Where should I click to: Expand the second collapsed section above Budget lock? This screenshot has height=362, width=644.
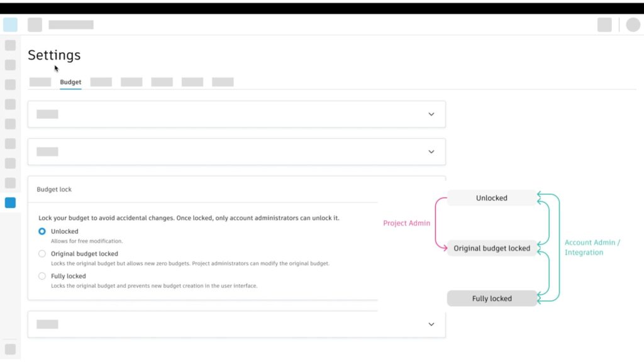click(x=431, y=151)
